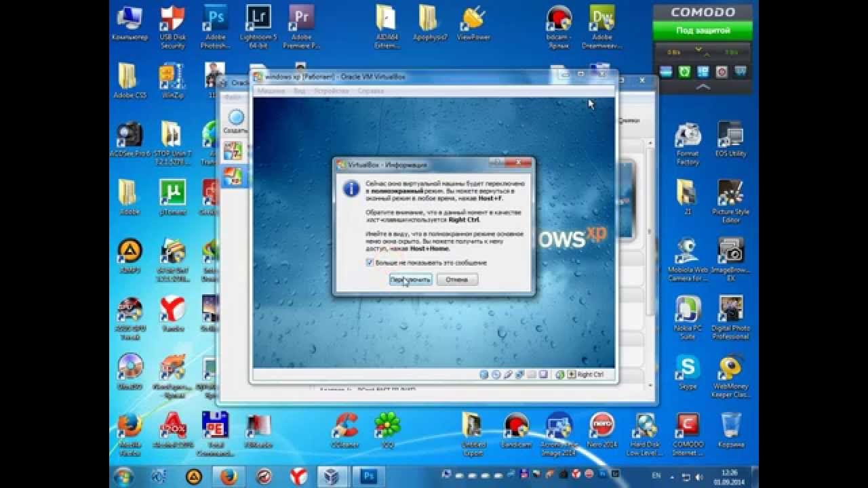Open the AIDA64 Extreme folder
The width and height of the screenshot is (868, 488).
[387, 27]
